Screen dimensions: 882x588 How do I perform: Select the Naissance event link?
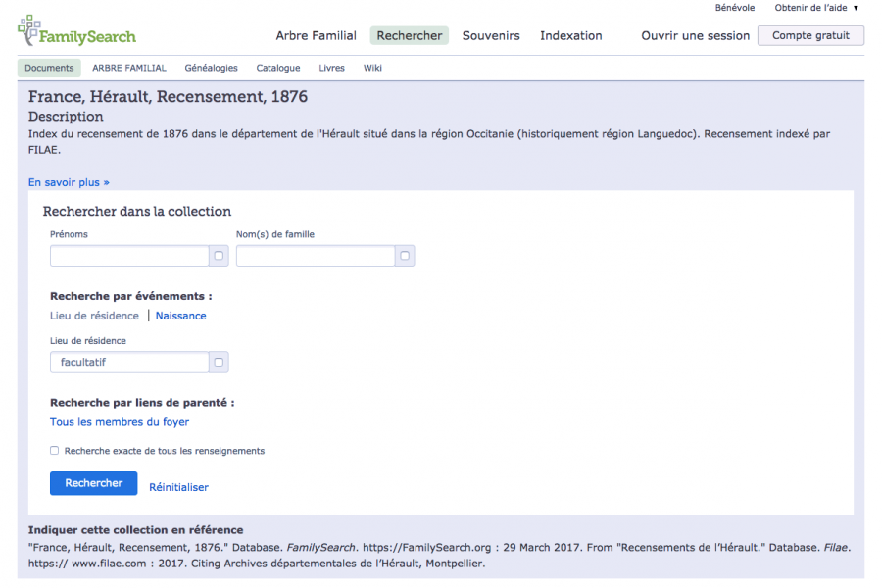tap(180, 316)
